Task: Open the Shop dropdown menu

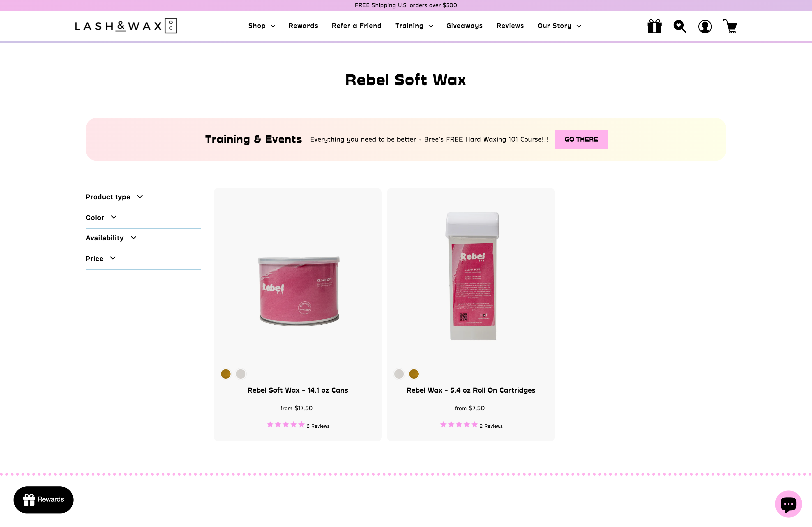Action: coord(261,26)
